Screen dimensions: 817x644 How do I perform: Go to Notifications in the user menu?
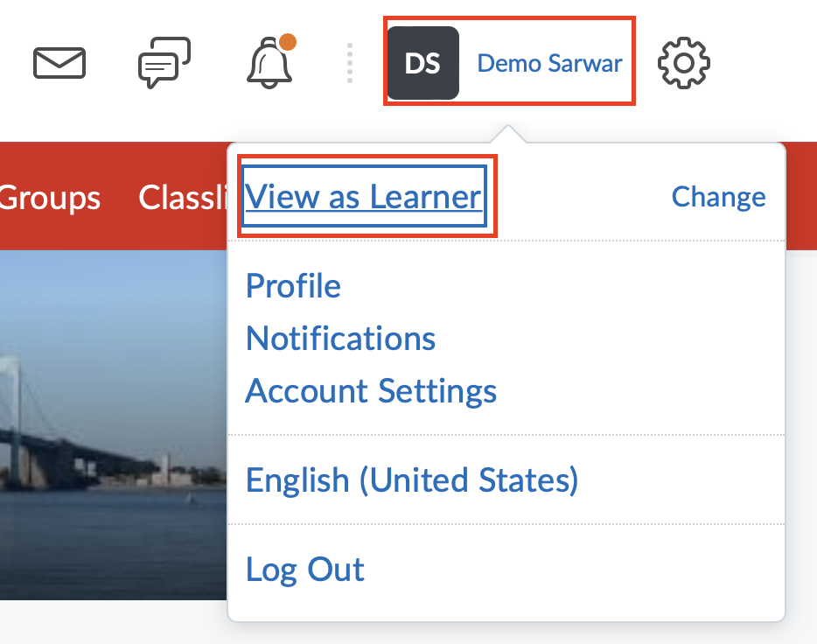coord(341,339)
